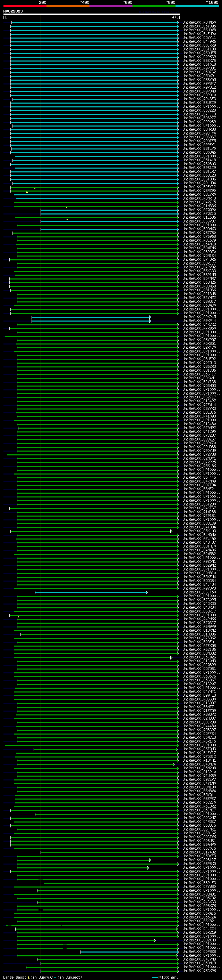Image resolution: width=222 pixels, height=980 pixels.
Task: Select hit label UniRef100_C5KW26
Action: click(199, 657)
